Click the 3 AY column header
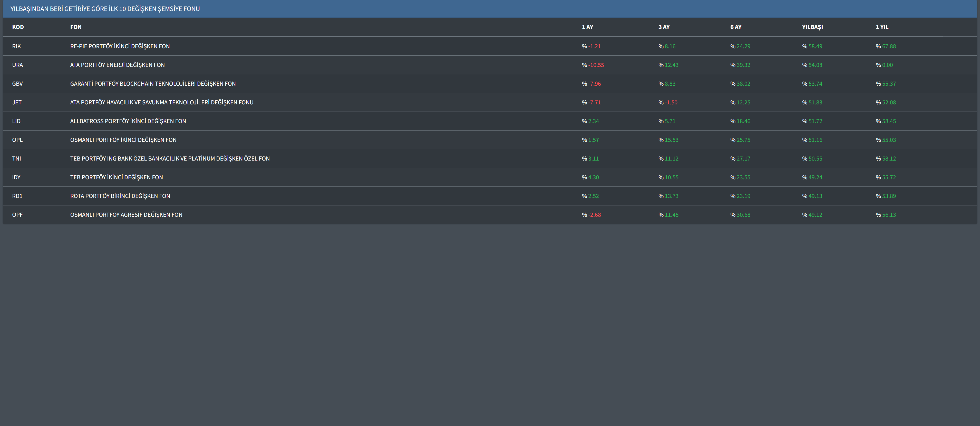The width and height of the screenshot is (980, 426). [664, 27]
